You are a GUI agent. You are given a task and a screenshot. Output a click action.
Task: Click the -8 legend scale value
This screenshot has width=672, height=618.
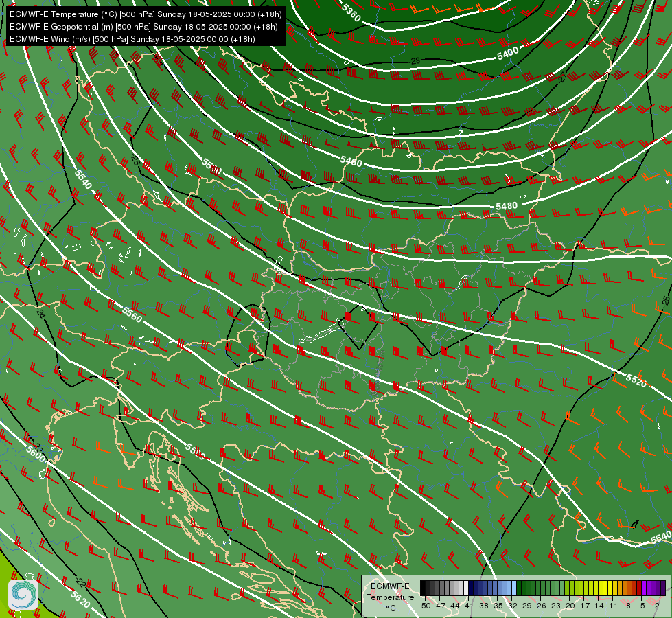click(x=627, y=606)
